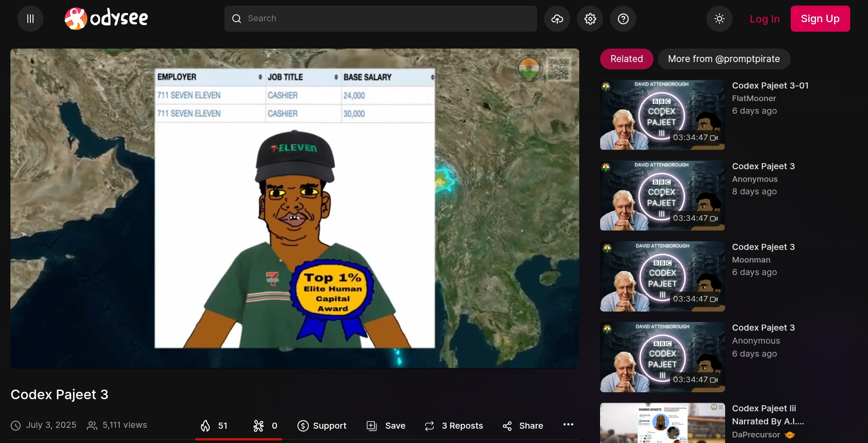Click the 3 Reposts button
868x443 pixels.
[454, 426]
